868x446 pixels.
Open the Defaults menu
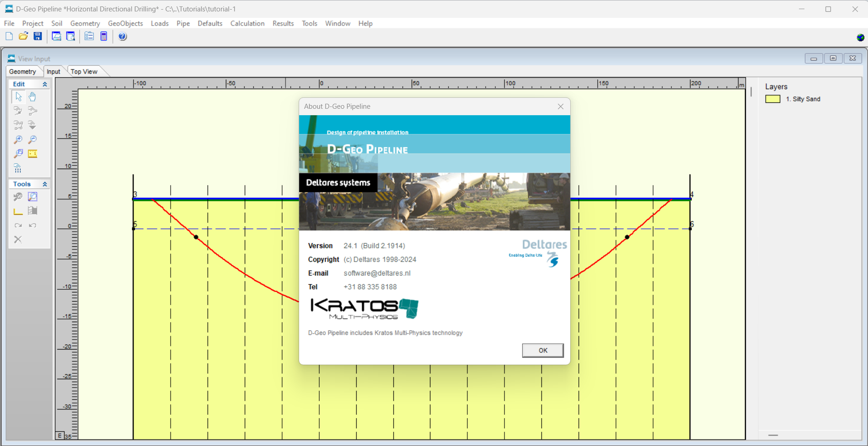(x=210, y=23)
